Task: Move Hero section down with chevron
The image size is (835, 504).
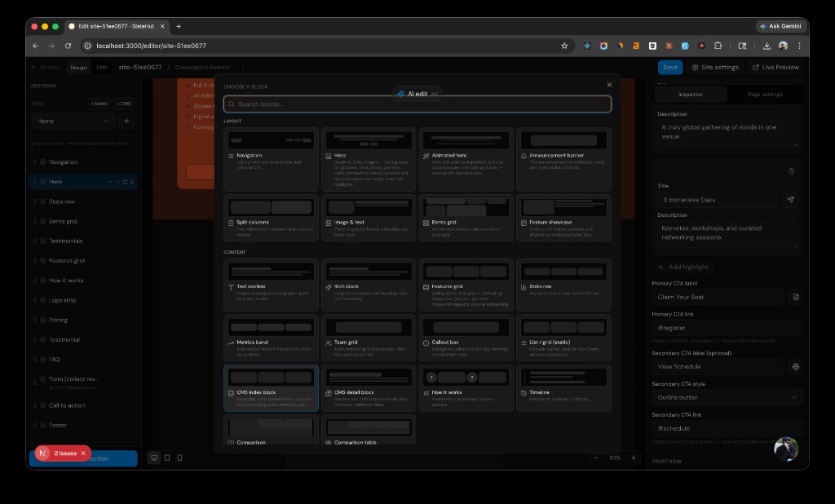Action: pyautogui.click(x=117, y=182)
